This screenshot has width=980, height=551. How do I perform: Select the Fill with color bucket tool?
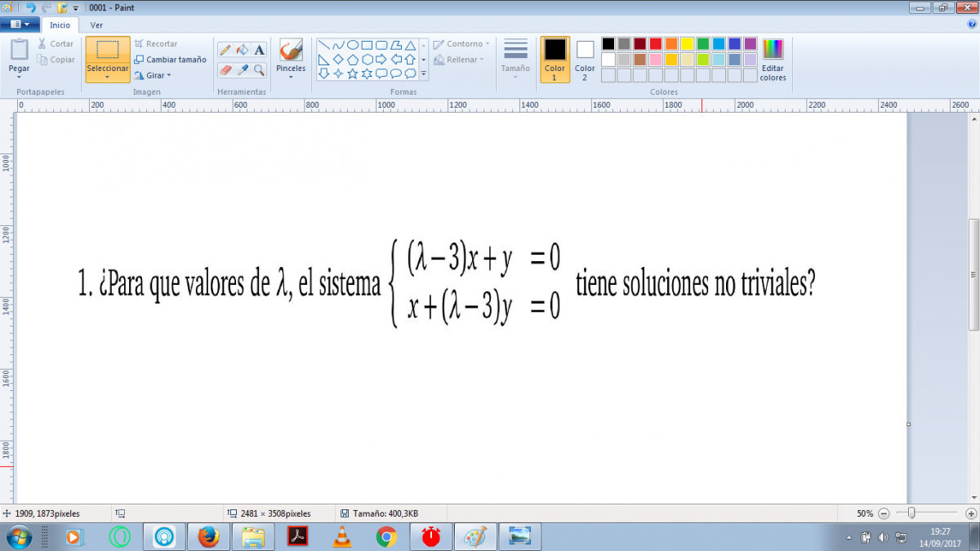[x=243, y=50]
